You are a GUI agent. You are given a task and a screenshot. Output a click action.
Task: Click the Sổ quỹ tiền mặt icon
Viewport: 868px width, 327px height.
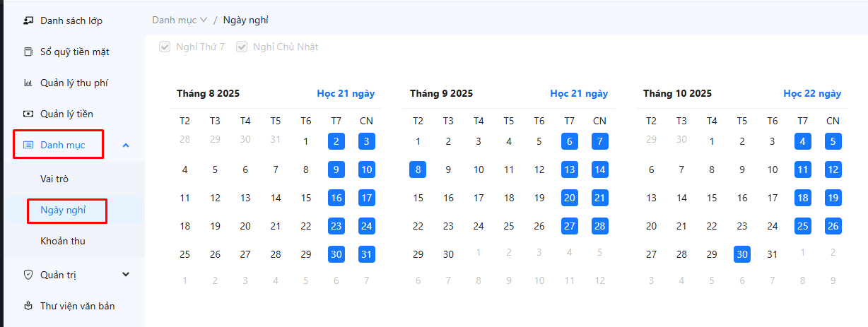[28, 52]
